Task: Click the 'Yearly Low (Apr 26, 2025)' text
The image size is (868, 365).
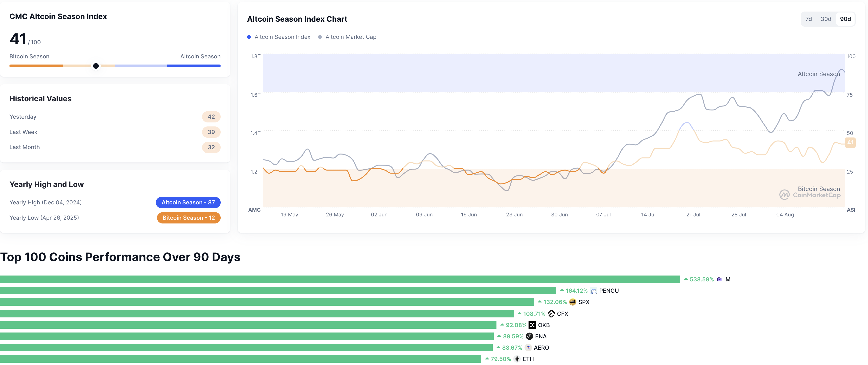Action: 44,218
